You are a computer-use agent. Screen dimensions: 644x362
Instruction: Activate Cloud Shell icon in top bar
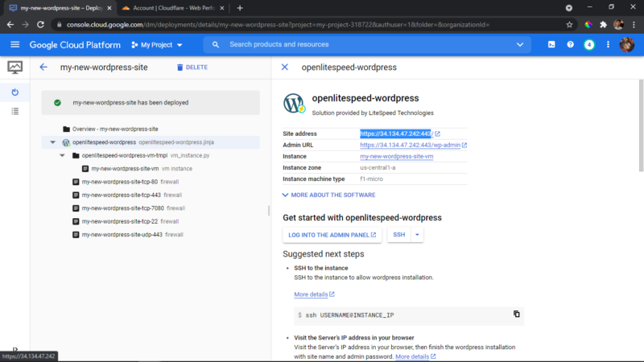point(551,44)
